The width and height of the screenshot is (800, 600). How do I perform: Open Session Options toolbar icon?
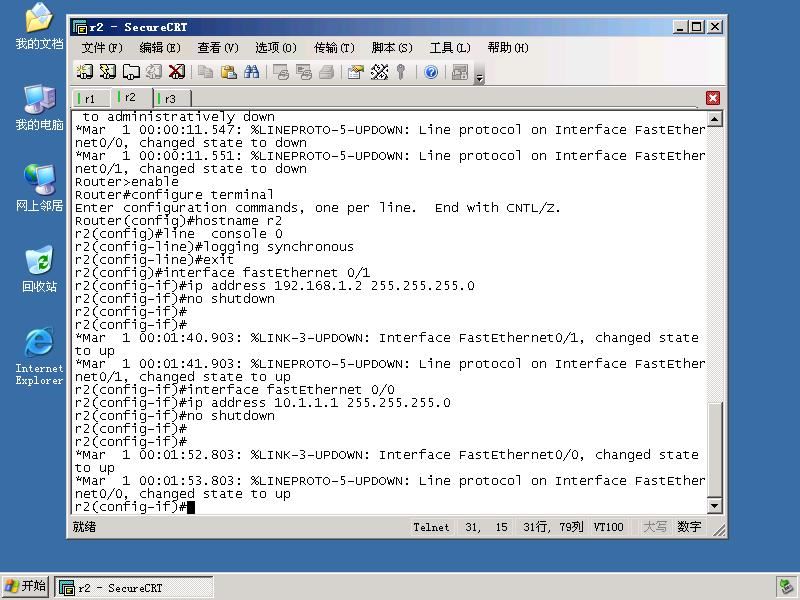click(356, 72)
